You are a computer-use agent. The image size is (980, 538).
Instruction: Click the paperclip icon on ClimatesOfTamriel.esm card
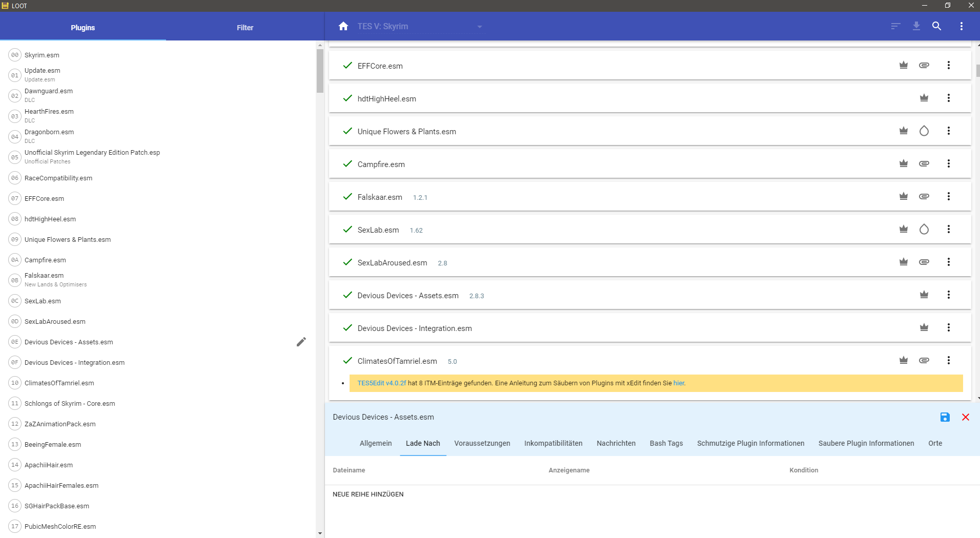click(x=924, y=360)
